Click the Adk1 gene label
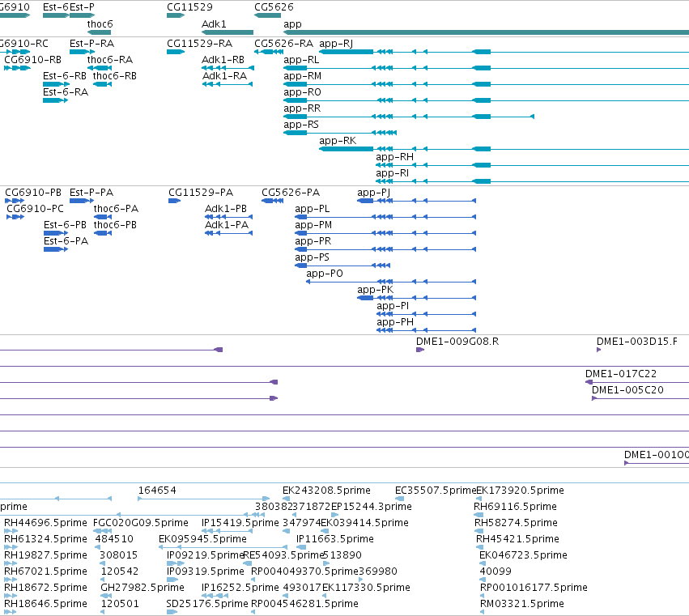 point(214,24)
